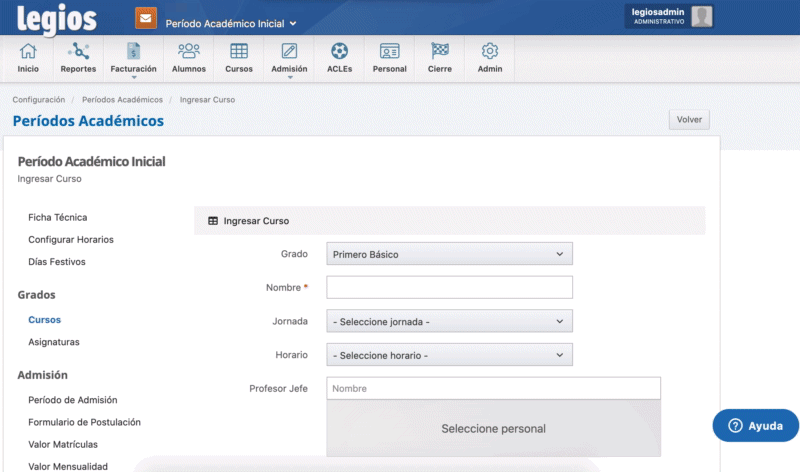
Task: Click the Admisión pencil icon
Action: tap(289, 52)
